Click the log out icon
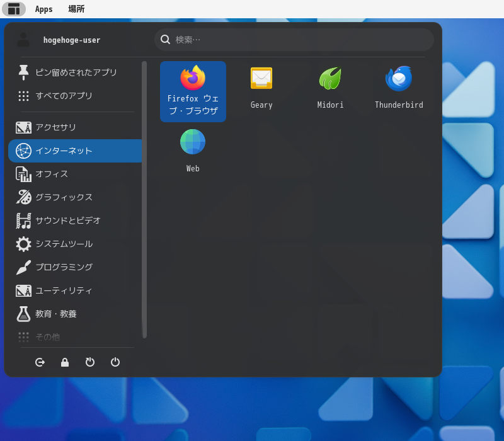 click(40, 362)
